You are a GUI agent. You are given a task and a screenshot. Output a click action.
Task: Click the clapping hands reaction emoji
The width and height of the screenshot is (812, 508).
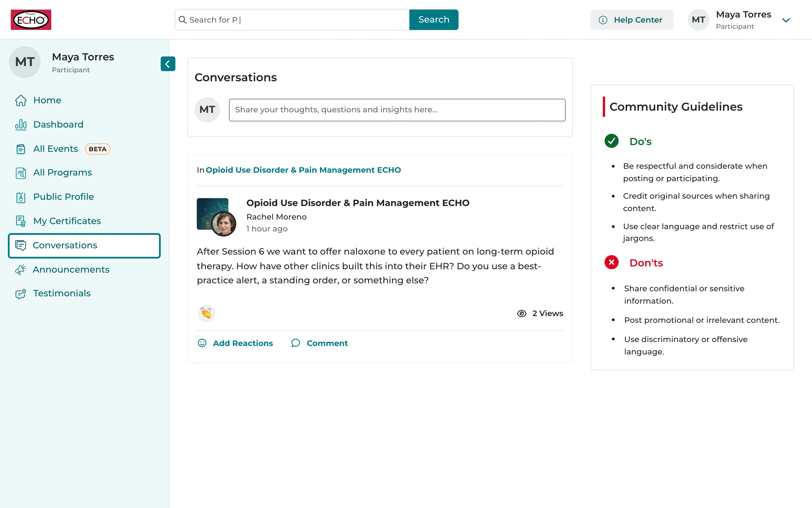tap(206, 313)
